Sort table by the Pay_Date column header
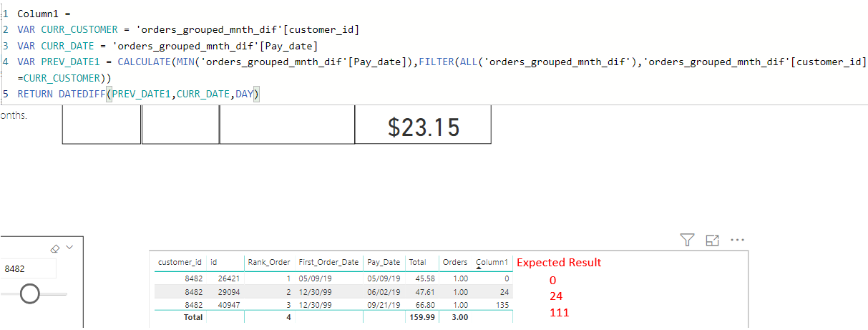The image size is (868, 330). pos(384,263)
